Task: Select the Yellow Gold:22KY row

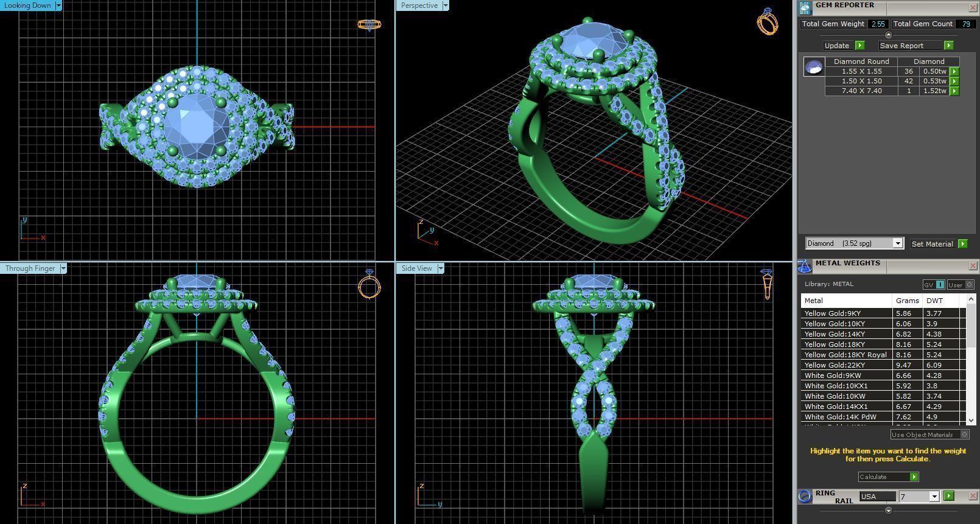Action: click(x=883, y=365)
